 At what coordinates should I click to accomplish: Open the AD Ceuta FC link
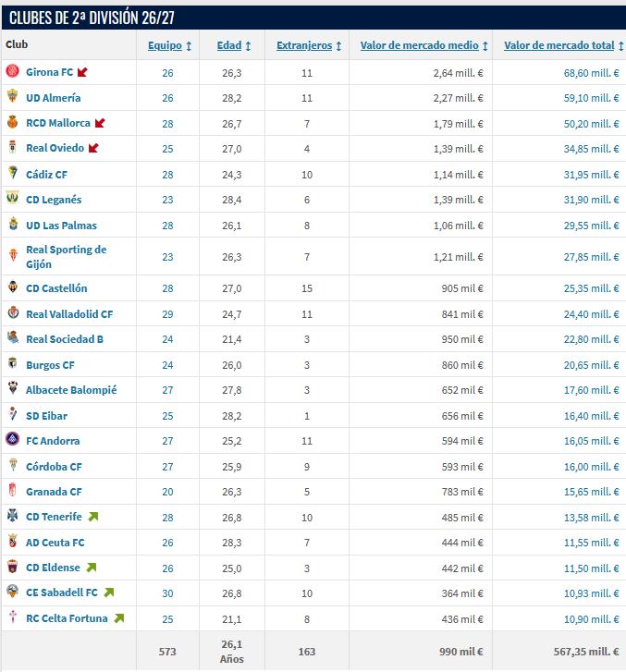(55, 543)
